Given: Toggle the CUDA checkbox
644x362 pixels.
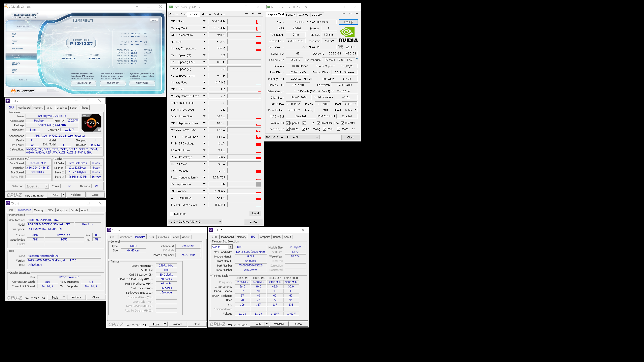Looking at the screenshot, I should (x=304, y=123).
